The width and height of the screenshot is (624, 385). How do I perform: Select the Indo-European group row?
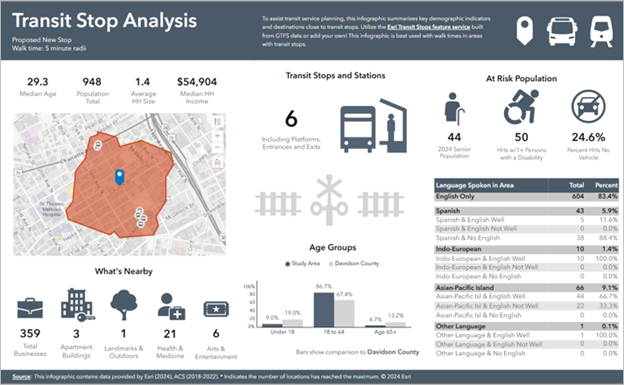526,249
